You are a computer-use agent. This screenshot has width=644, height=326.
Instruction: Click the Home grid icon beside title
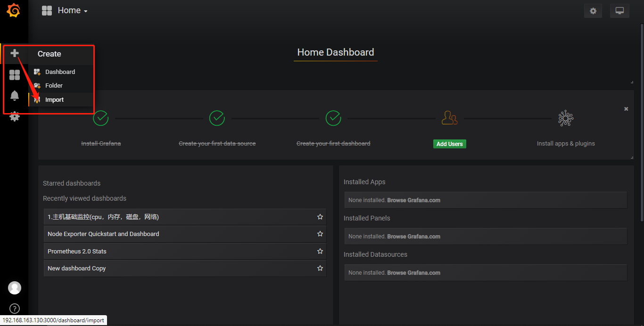click(47, 10)
